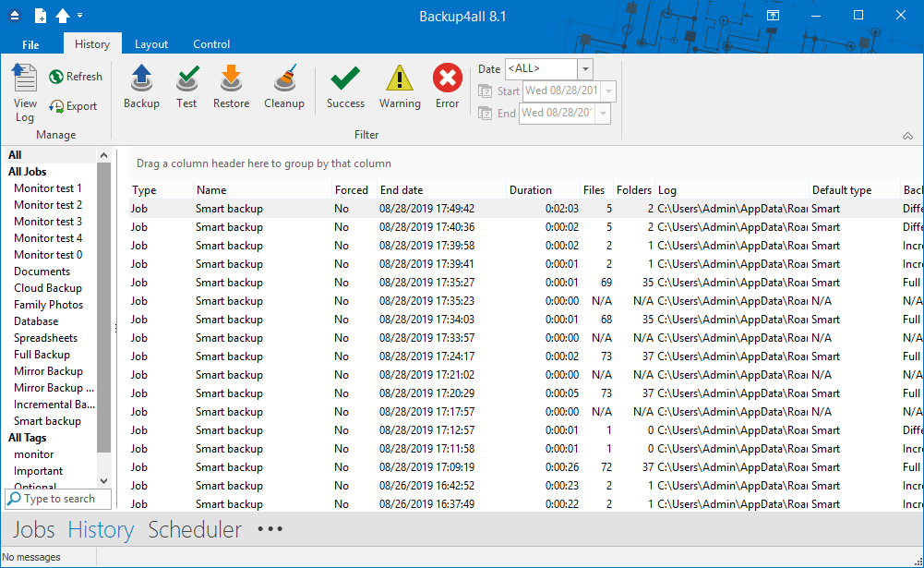Click the New job icon in title bar

[x=41, y=16]
